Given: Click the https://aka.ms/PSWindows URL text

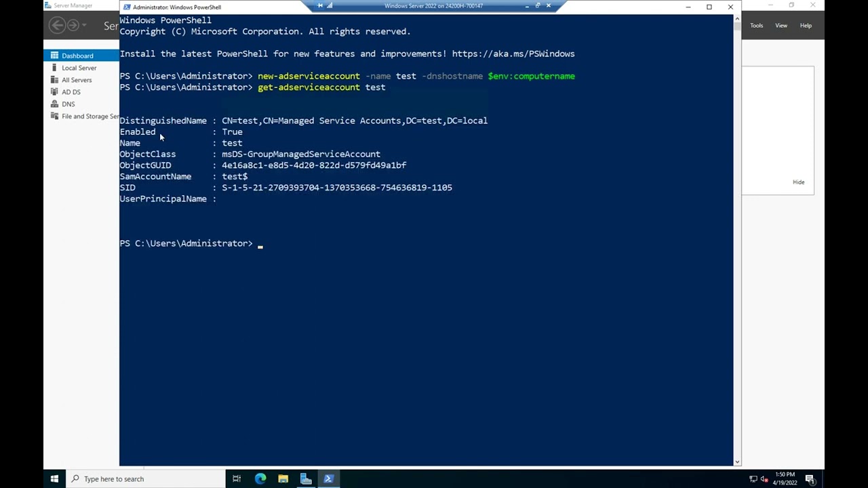Looking at the screenshot, I should (x=513, y=54).
